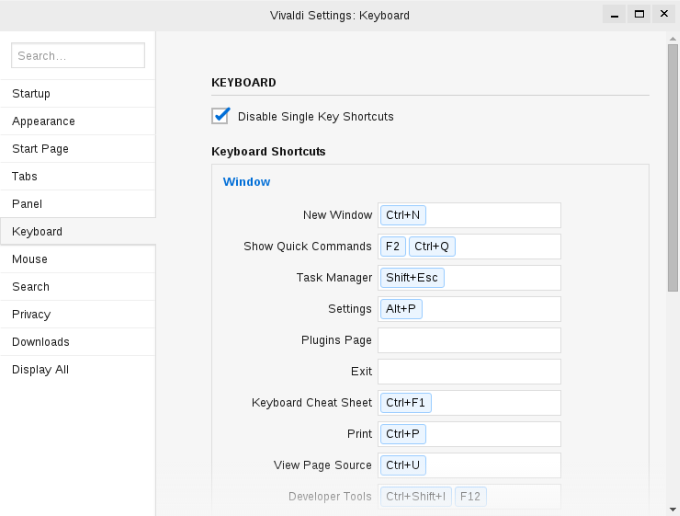Viewport: 680px width, 516px height.
Task: Open the Downloads settings section
Action: pos(78,342)
